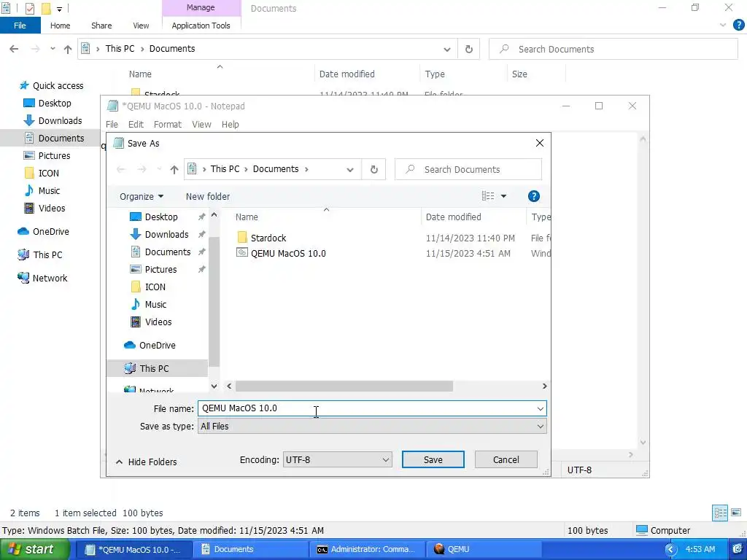
Task: Open Notepad Help menu
Action: [230, 124]
